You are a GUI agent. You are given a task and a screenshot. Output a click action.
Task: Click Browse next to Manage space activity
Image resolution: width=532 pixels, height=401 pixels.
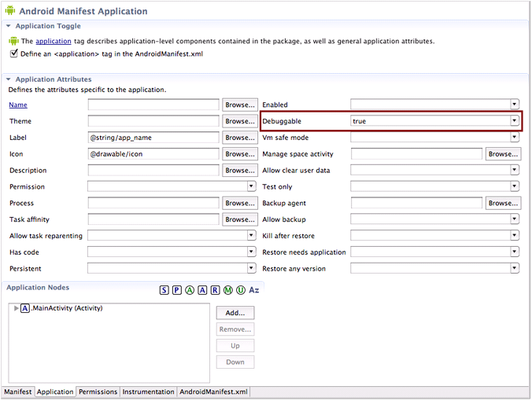(x=503, y=154)
